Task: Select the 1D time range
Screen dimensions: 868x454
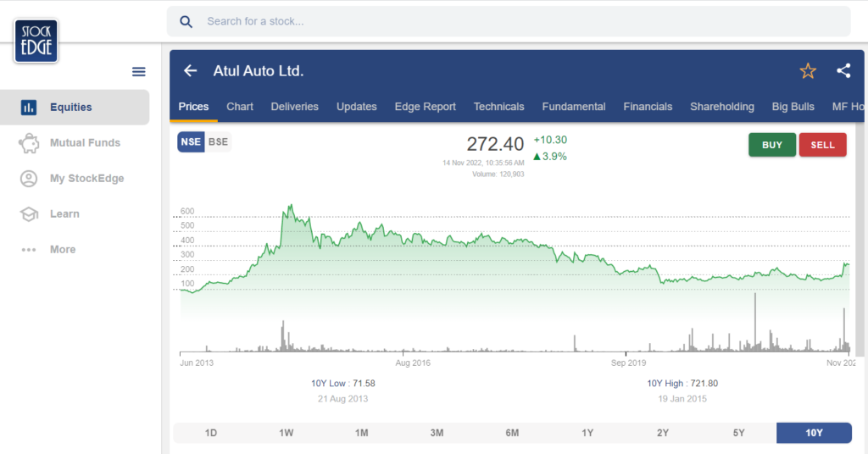Action: pos(211,433)
